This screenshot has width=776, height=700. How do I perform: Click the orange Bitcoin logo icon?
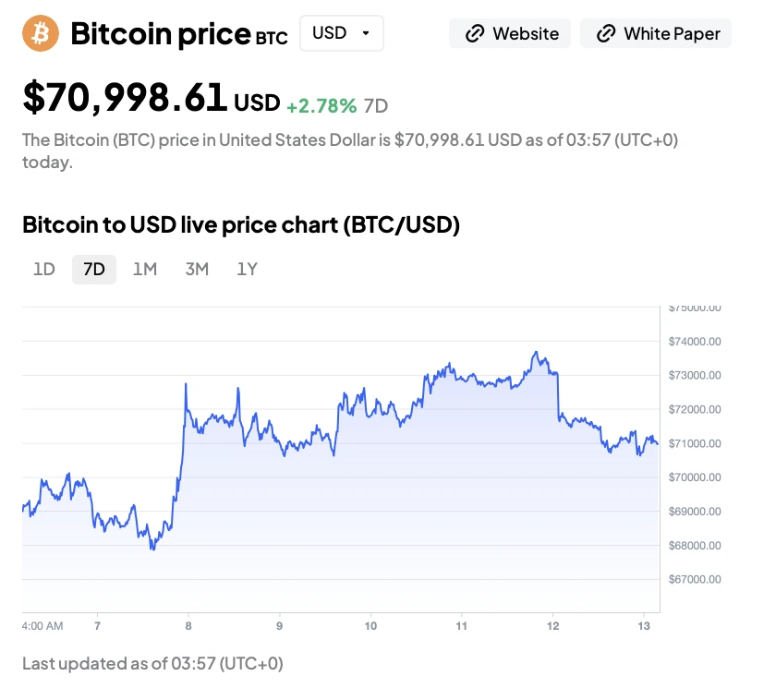tap(40, 33)
